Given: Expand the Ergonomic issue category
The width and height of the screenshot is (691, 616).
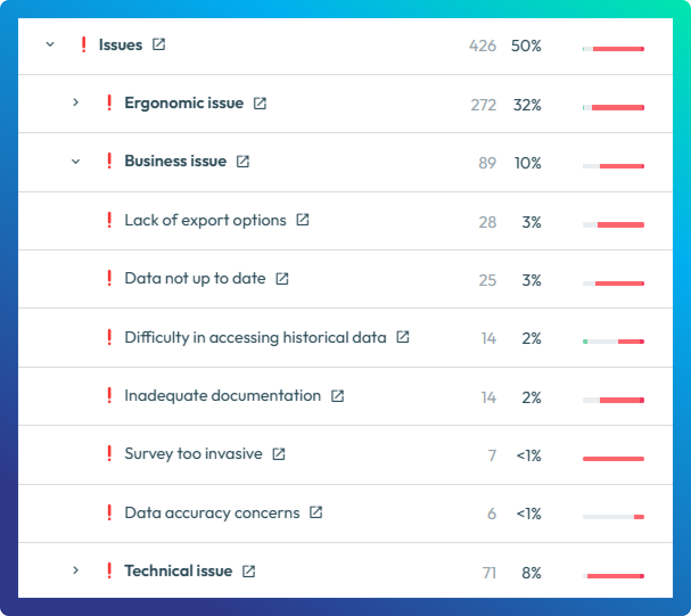Looking at the screenshot, I should click(76, 102).
